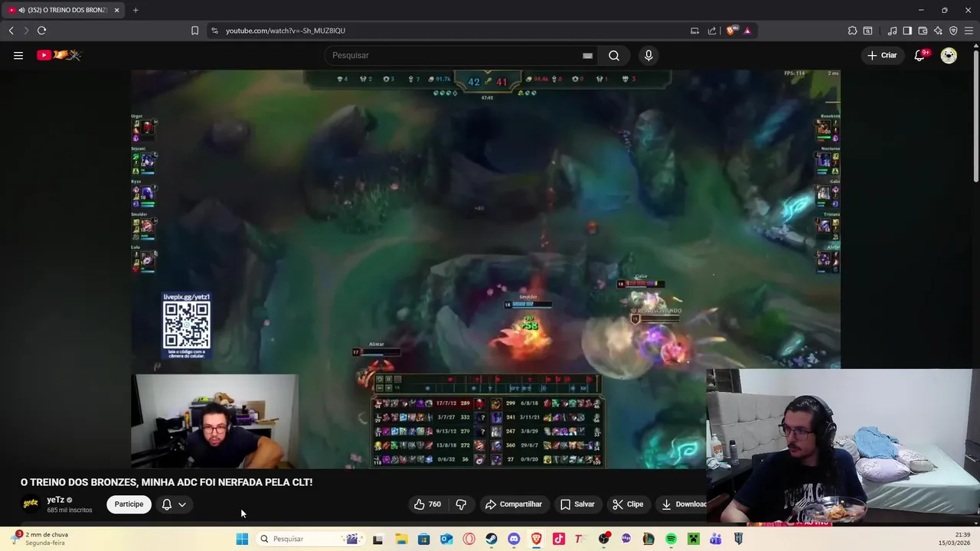Click the YouTube search magnifier button

[614, 55]
